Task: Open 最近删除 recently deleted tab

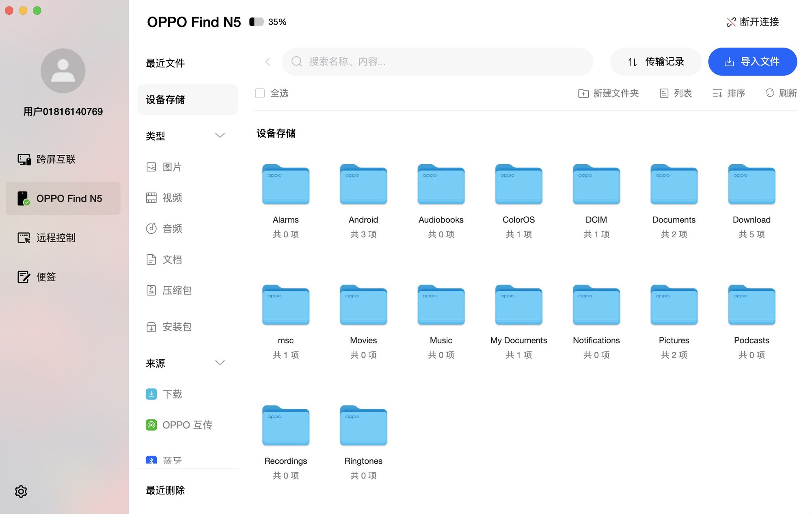Action: point(165,490)
